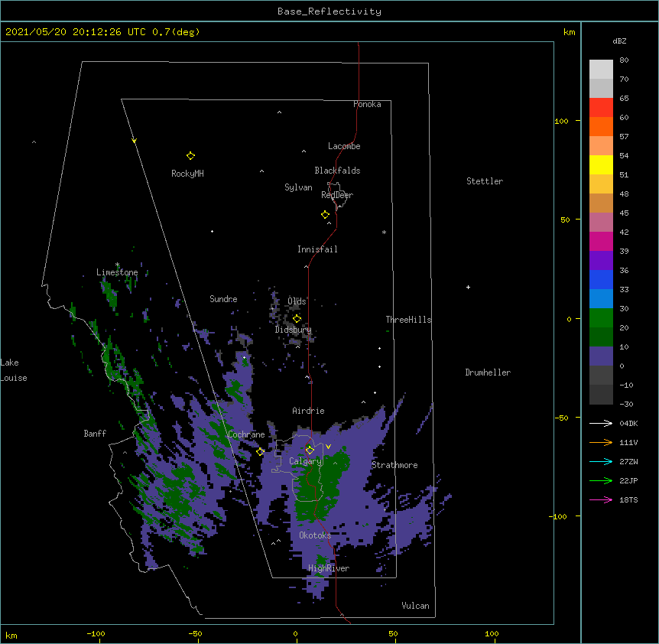Click the Strathmore map label
Viewport: 659px width, 644px height.
394,465
